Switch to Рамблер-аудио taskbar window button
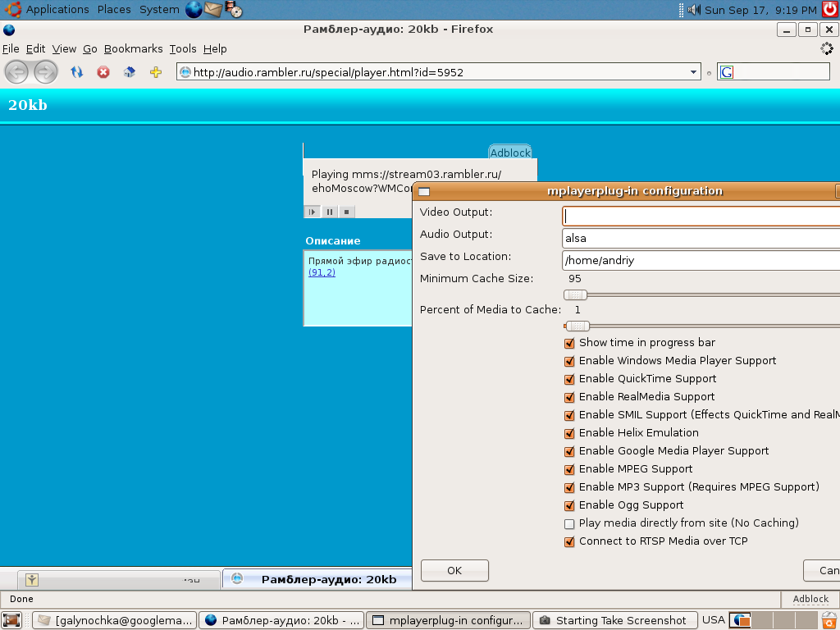840x630 pixels. [281, 620]
